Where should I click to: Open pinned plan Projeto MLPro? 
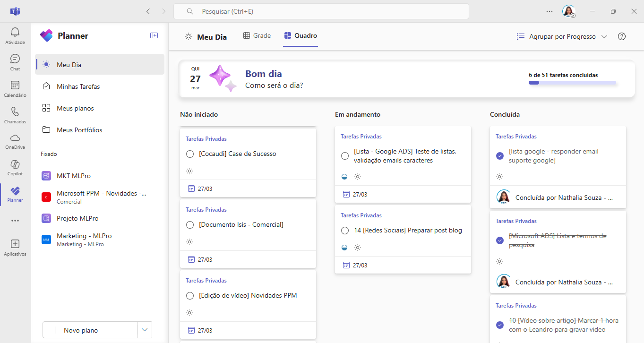(100, 218)
